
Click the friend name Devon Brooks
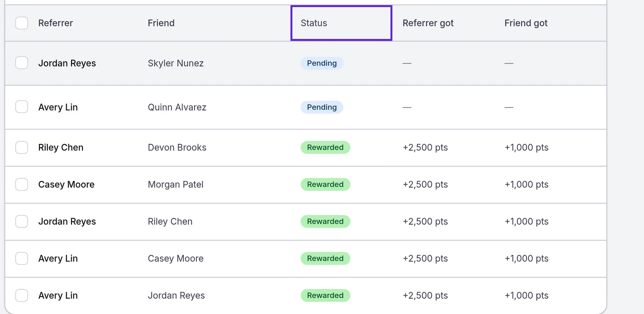(177, 147)
